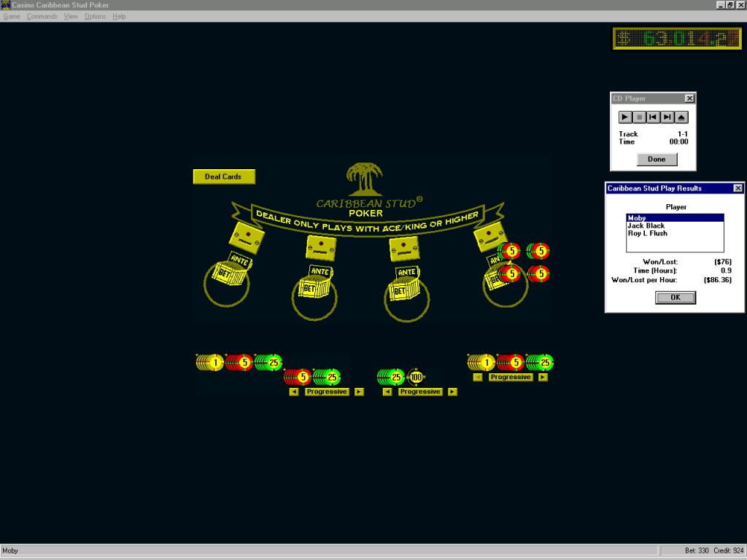Click the progressive jackpot dollar display
The image size is (747, 560).
(x=677, y=39)
